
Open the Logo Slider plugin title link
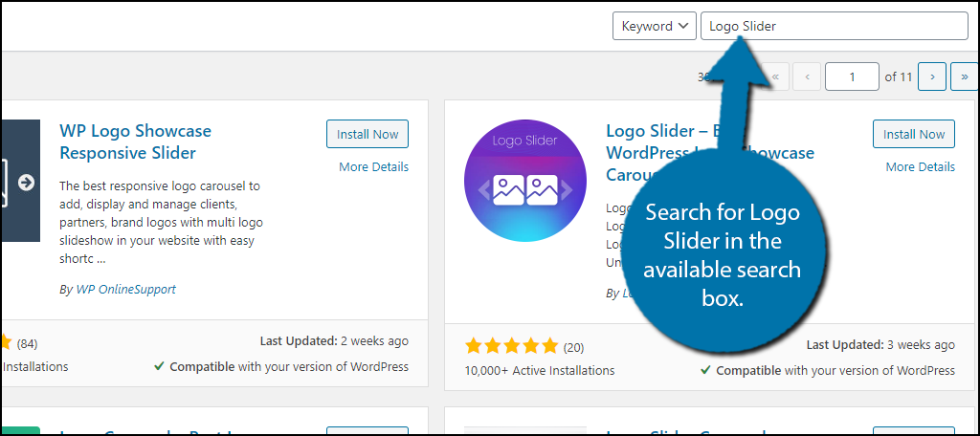[710, 152]
